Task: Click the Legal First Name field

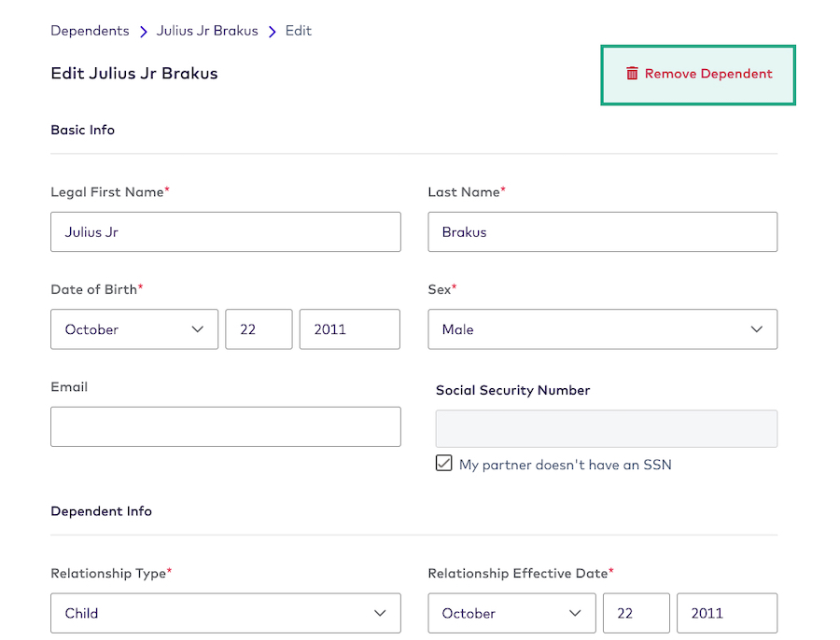Action: (x=226, y=231)
